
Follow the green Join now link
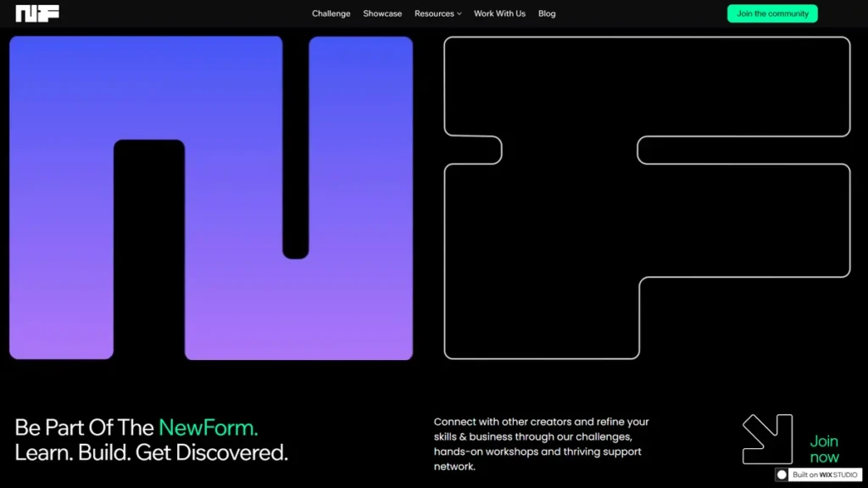pos(824,449)
